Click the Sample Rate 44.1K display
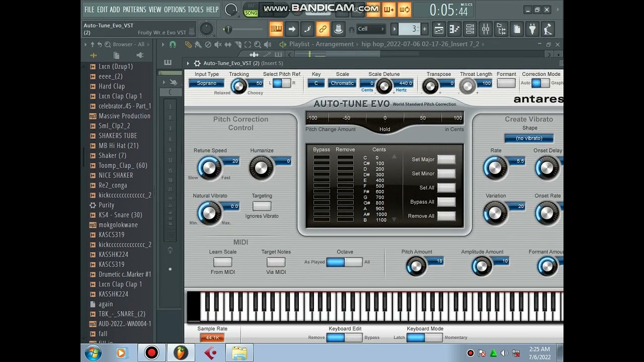Viewport: 644px width, 362px height. pos(212,337)
